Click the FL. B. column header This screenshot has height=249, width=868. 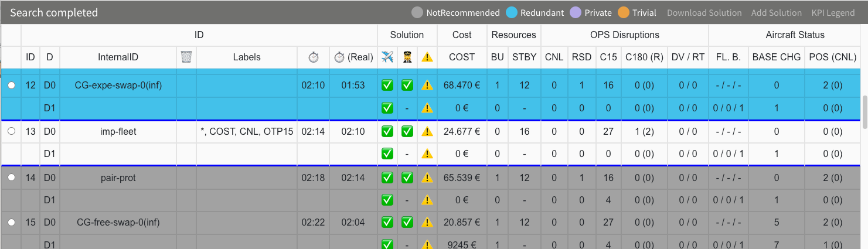click(729, 57)
